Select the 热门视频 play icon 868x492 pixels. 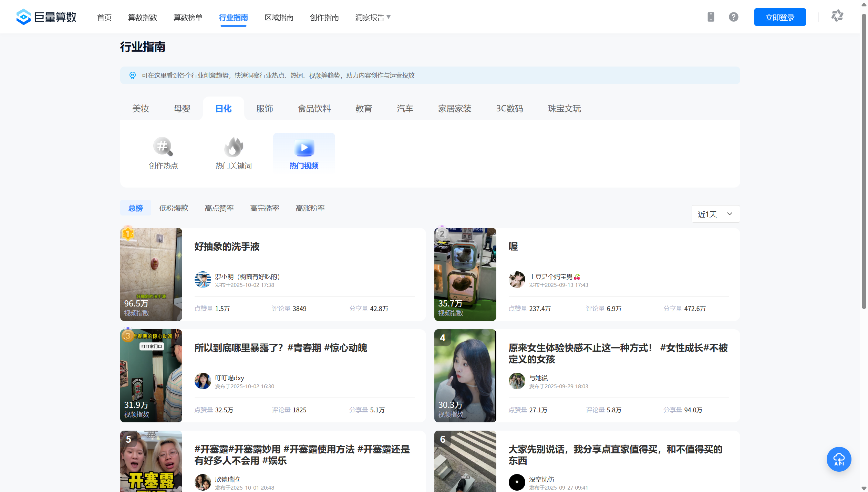[x=304, y=148]
